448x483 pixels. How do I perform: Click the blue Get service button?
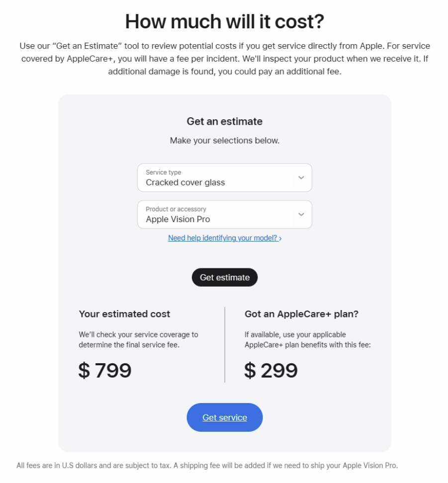[225, 417]
